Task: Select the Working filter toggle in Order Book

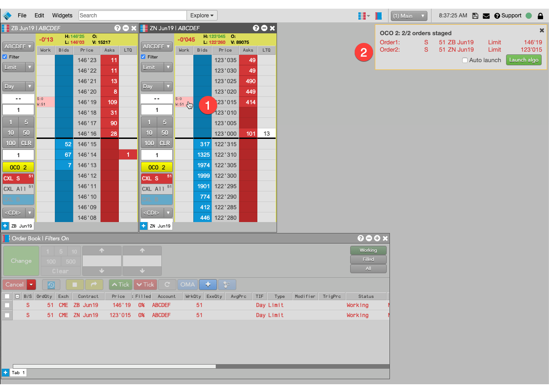Action: click(x=368, y=250)
